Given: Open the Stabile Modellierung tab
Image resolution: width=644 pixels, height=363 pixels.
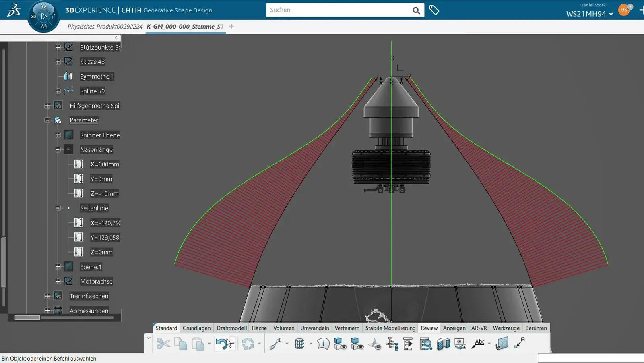Looking at the screenshot, I should tap(390, 328).
